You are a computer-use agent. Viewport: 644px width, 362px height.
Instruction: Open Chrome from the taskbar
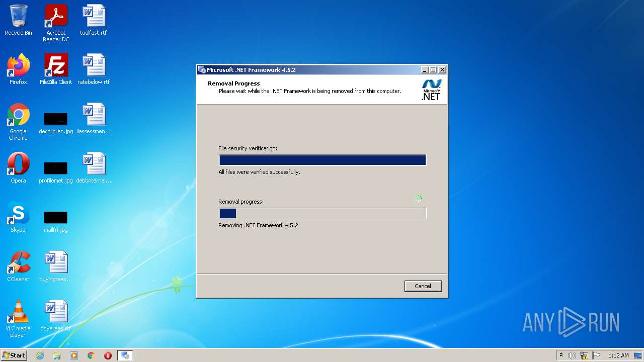pos(91,355)
